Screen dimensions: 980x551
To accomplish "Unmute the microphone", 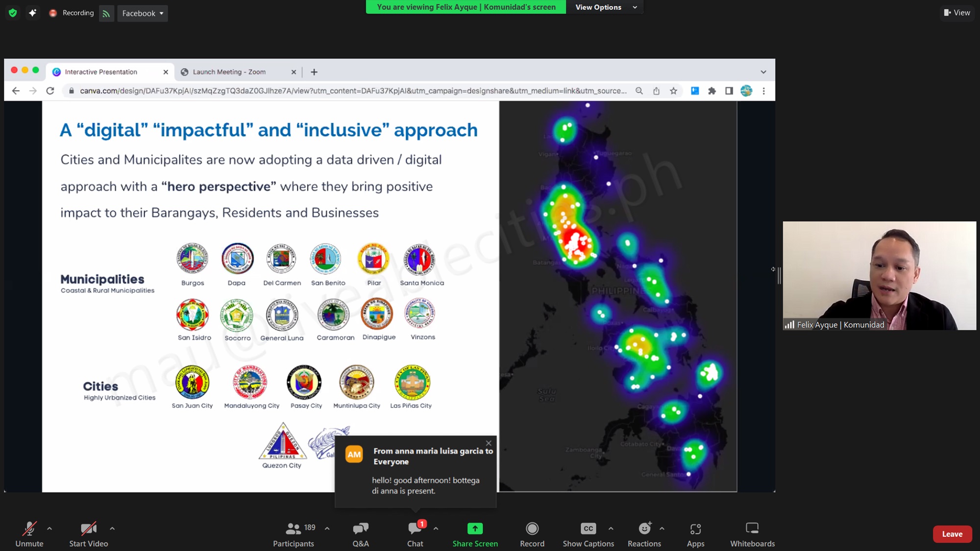I will [29, 534].
